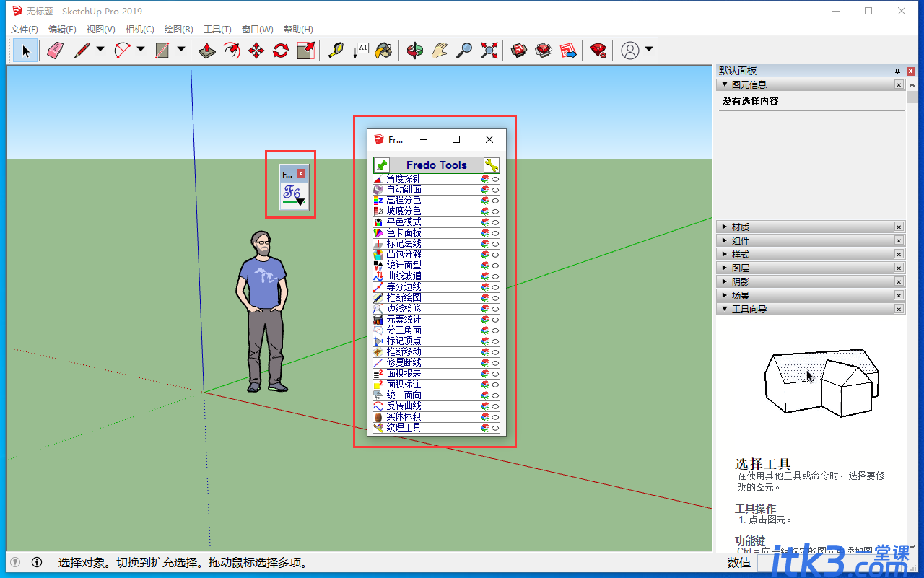This screenshot has height=578, width=924.
Task: Choose the Orbit camera tool
Action: coord(415,51)
